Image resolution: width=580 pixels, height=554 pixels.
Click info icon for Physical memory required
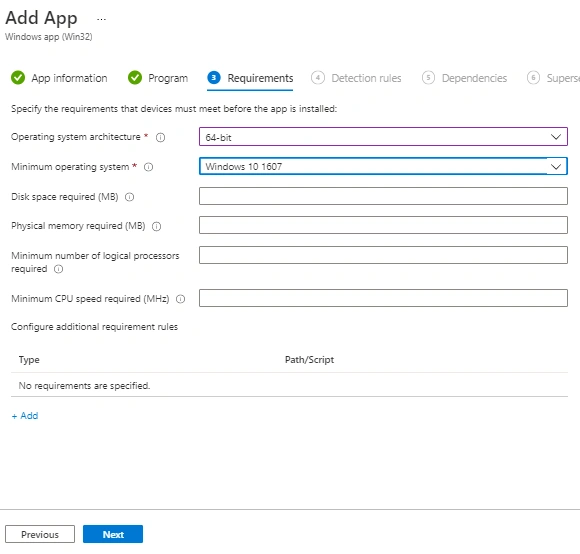coord(156,226)
